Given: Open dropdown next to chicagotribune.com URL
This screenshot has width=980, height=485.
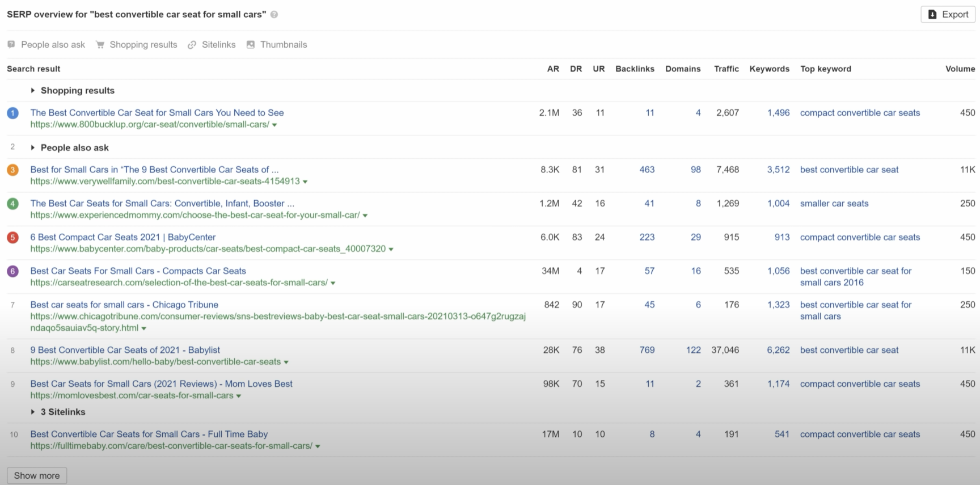Looking at the screenshot, I should 144,328.
